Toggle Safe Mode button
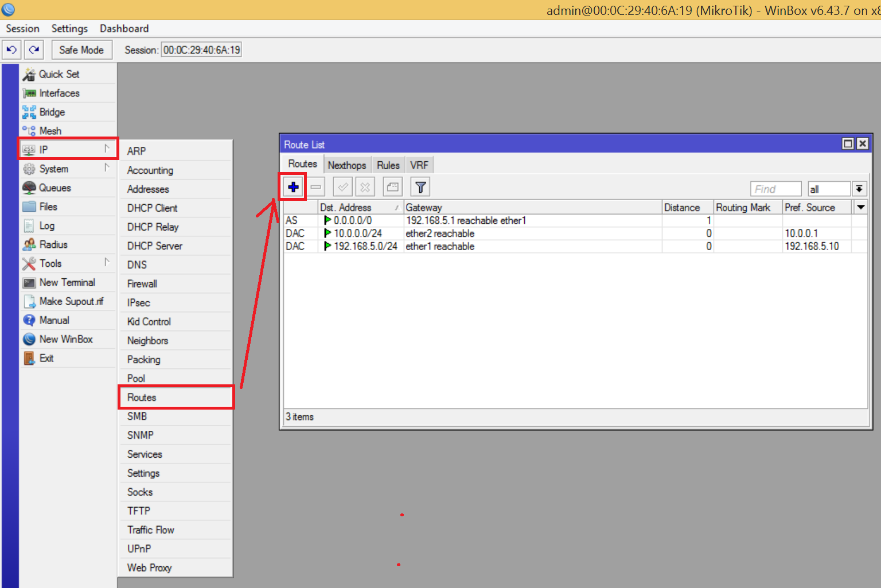Viewport: 881px width, 588px height. point(81,50)
